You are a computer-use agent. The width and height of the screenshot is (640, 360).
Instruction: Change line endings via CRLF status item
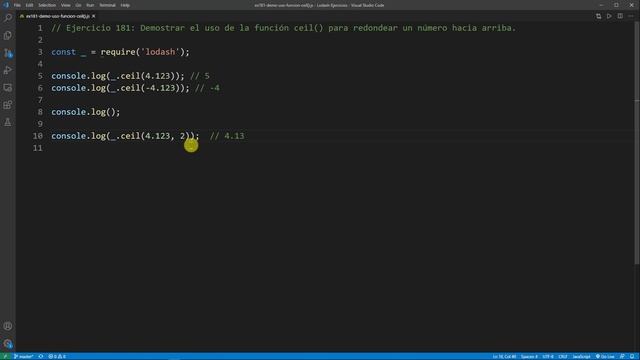point(563,356)
